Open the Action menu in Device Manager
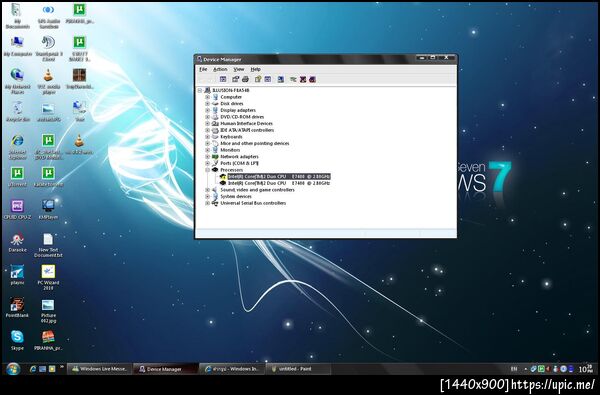This screenshot has width=600, height=395. click(x=220, y=69)
